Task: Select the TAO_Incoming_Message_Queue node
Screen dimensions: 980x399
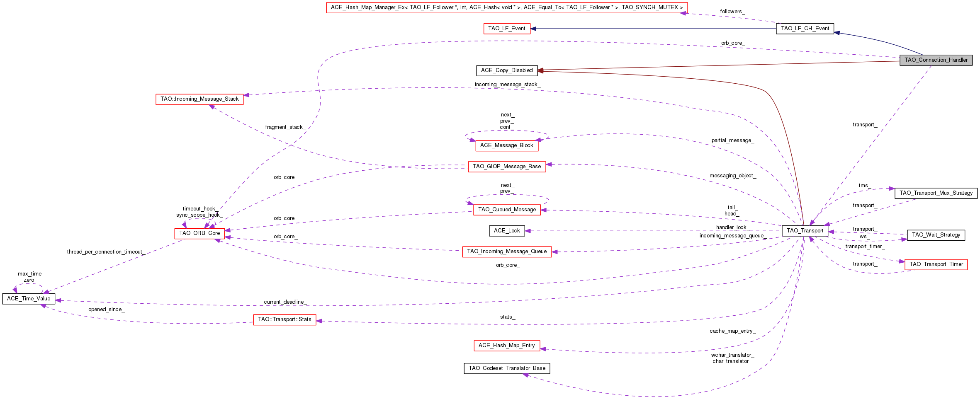Action: tap(507, 251)
